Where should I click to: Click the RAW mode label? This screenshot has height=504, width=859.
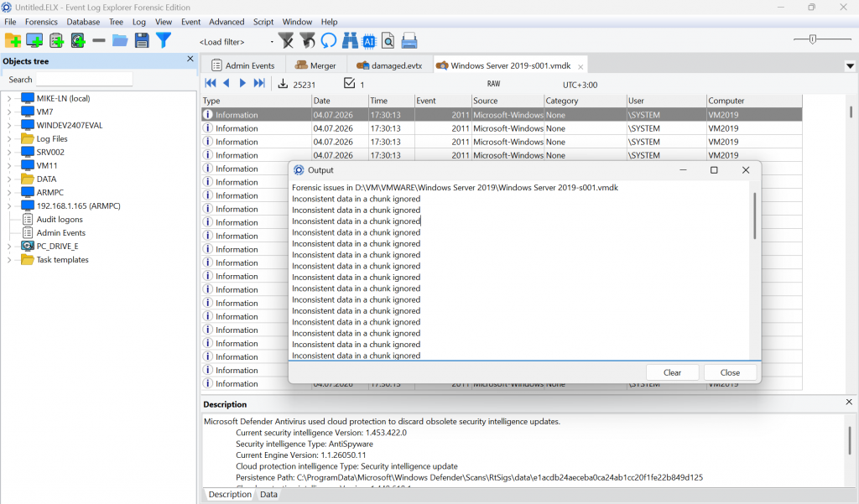click(x=493, y=84)
